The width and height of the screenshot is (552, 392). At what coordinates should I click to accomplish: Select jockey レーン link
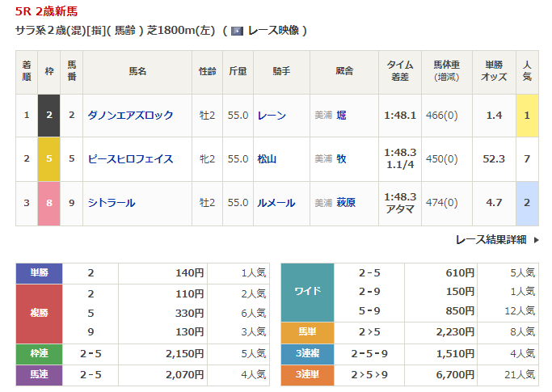coord(272,116)
